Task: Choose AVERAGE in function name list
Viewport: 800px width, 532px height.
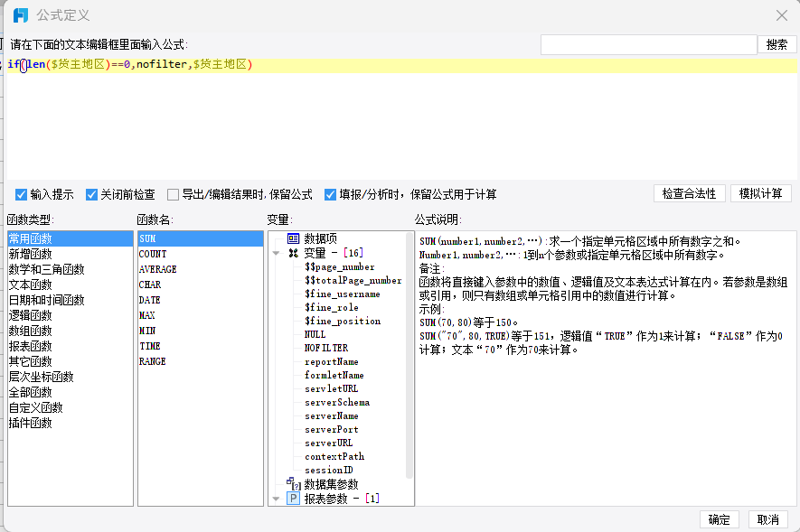Action: pyautogui.click(x=157, y=269)
